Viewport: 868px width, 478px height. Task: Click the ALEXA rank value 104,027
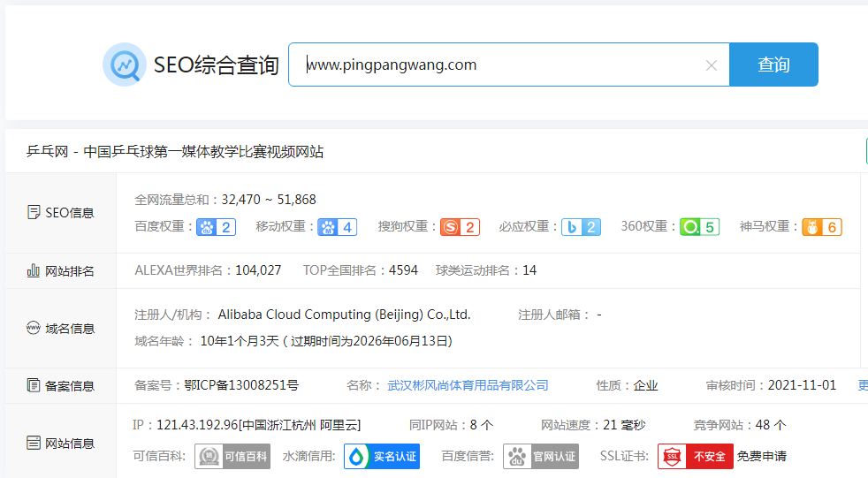tap(258, 270)
